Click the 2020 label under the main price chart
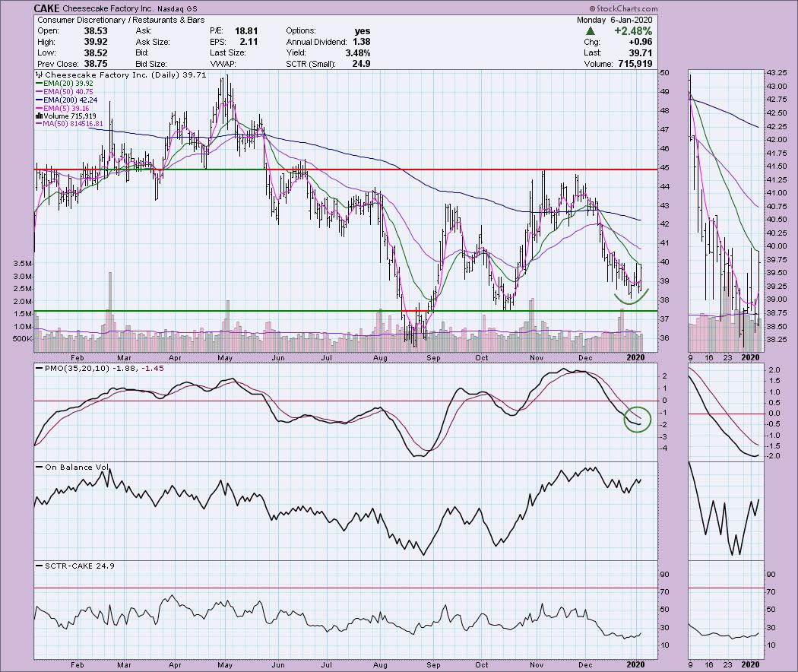This screenshot has width=798, height=672. [635, 358]
